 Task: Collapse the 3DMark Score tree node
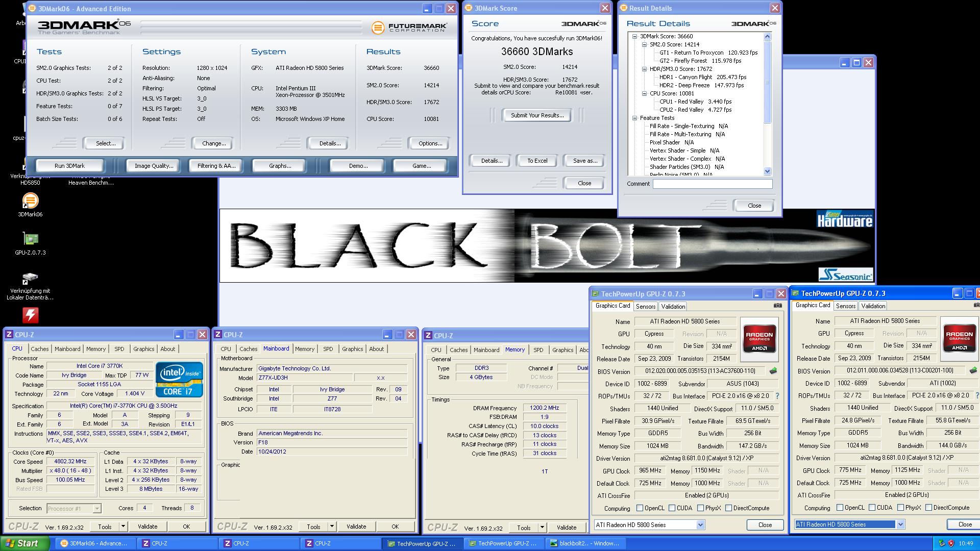635,36
